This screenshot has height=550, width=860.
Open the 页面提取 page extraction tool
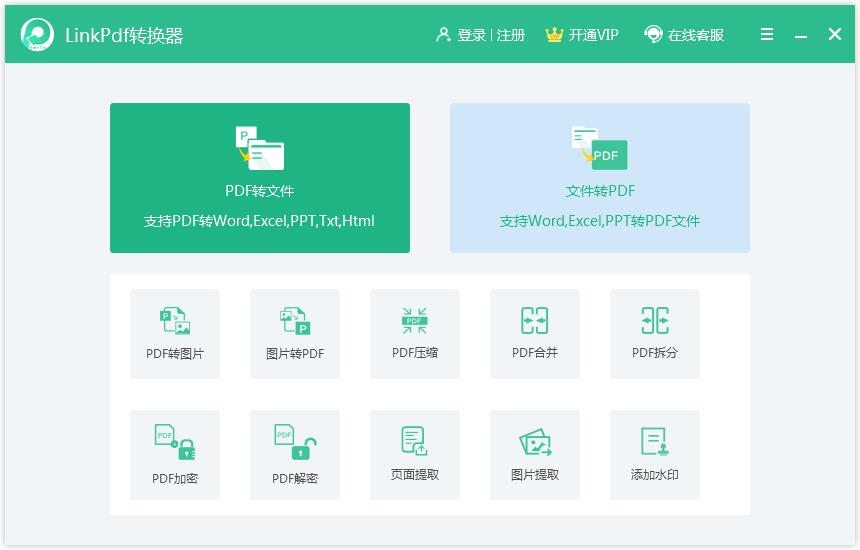tap(414, 454)
